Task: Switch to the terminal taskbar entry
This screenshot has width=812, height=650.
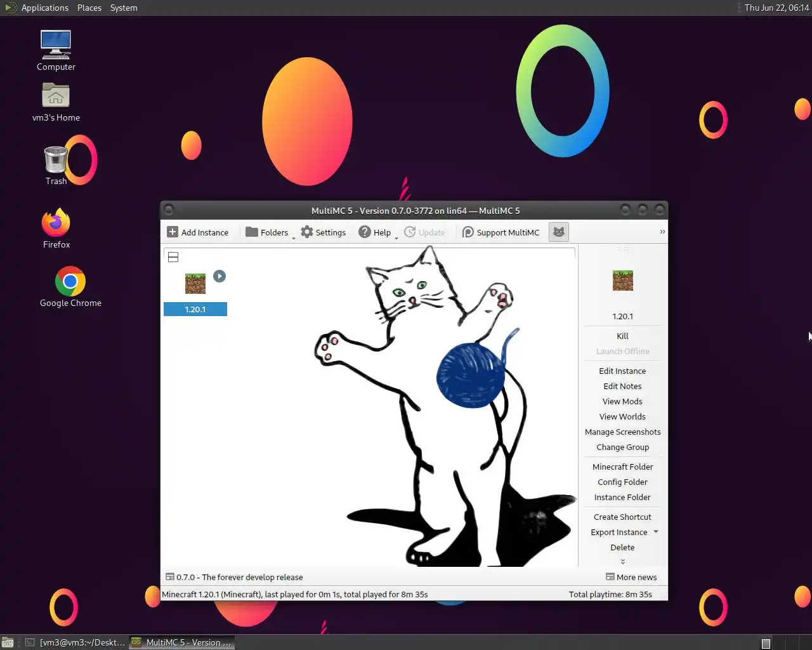Action: (75, 642)
